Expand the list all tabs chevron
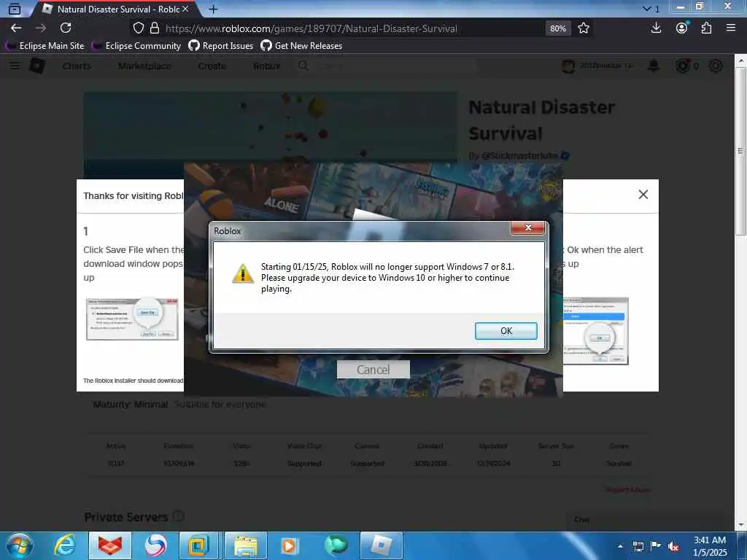747x560 pixels. pos(646,9)
